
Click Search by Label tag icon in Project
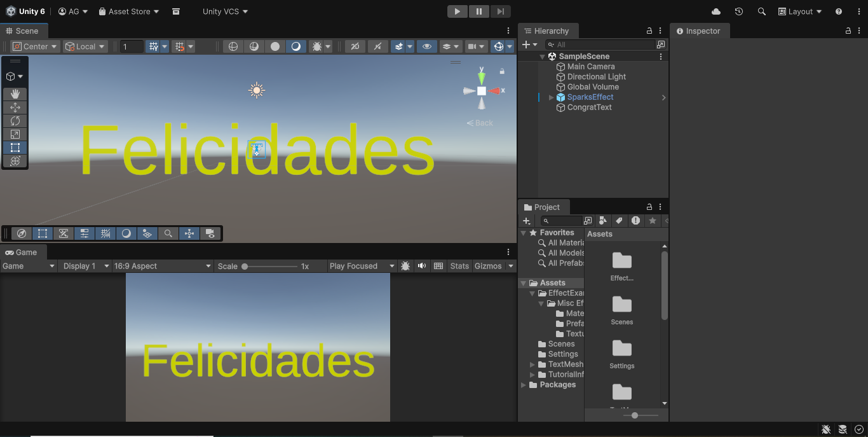[x=620, y=221]
